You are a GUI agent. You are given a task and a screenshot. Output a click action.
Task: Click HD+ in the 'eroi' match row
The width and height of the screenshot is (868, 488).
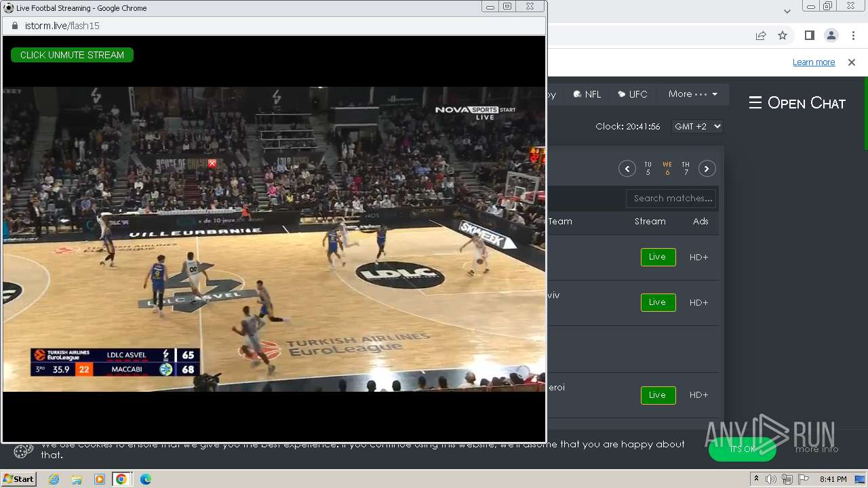pyautogui.click(x=698, y=395)
